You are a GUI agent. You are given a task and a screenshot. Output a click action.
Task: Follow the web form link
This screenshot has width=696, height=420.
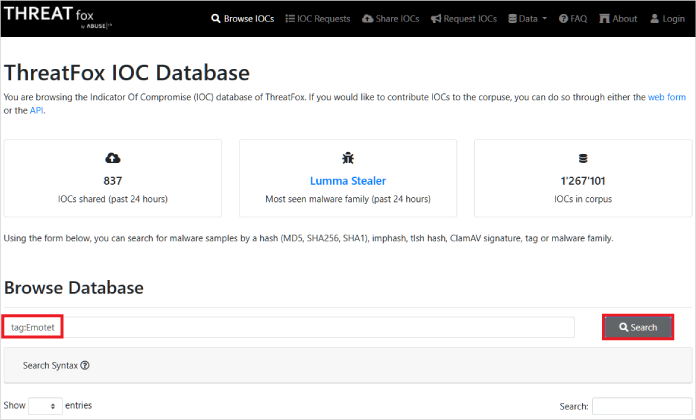pos(667,97)
